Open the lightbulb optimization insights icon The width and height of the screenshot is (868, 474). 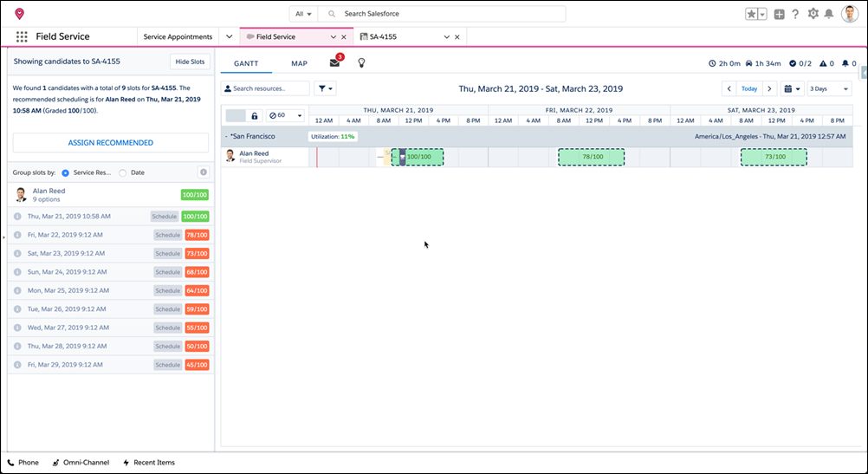pyautogui.click(x=361, y=63)
